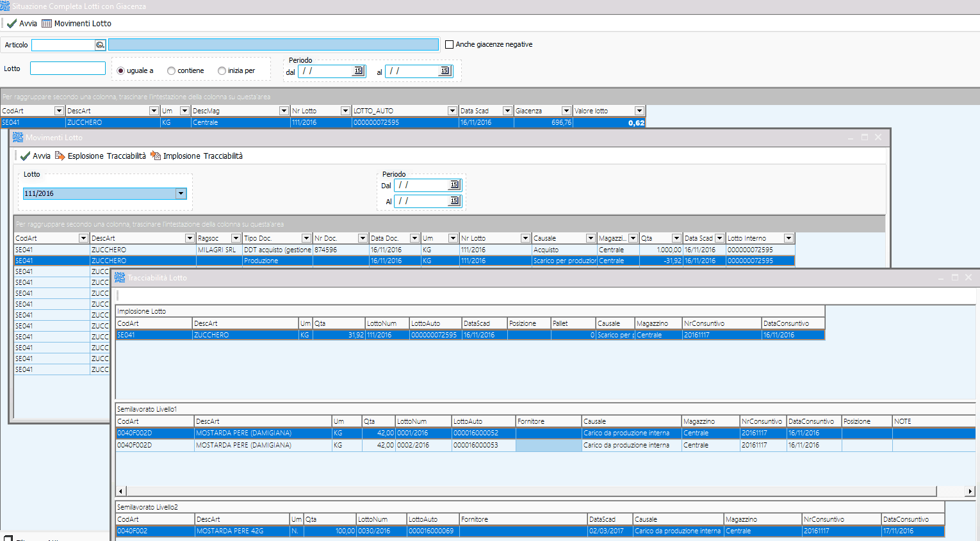Screen dimensions: 980x541
Task: Click scroll right arrow in Semilavorato Livello1
Action: point(970,492)
